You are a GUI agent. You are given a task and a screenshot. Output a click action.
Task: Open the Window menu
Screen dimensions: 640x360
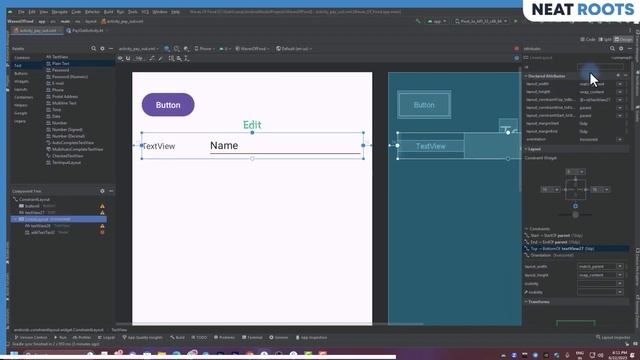[160, 12]
